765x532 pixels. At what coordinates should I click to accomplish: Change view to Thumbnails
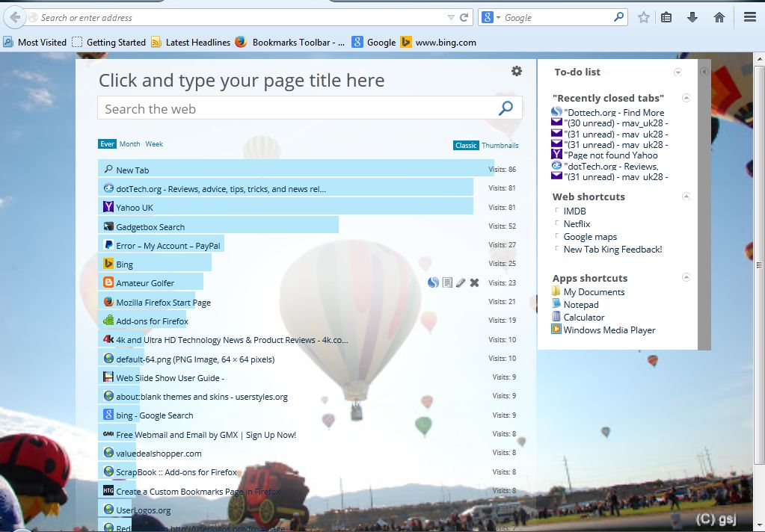[x=500, y=145]
